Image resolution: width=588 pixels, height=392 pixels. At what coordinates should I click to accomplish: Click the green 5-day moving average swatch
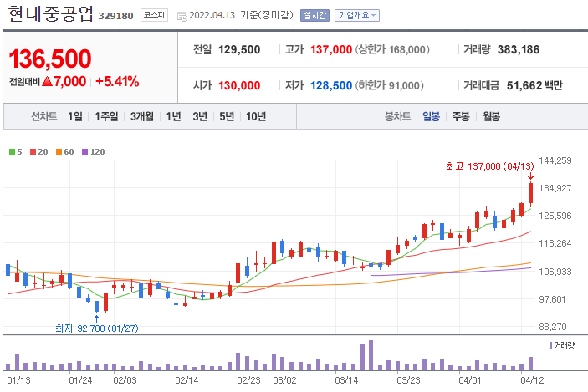click(x=12, y=152)
